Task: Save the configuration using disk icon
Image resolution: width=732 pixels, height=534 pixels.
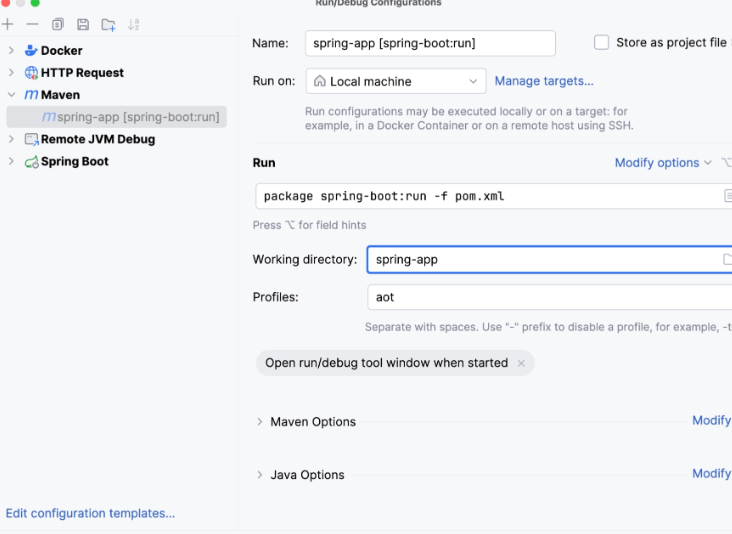Action: point(83,24)
